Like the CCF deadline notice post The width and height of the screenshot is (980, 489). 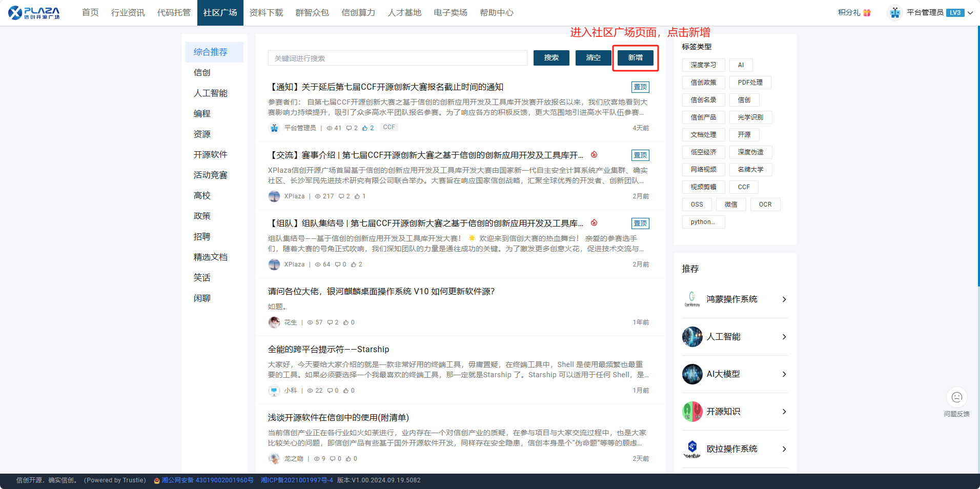click(x=365, y=128)
